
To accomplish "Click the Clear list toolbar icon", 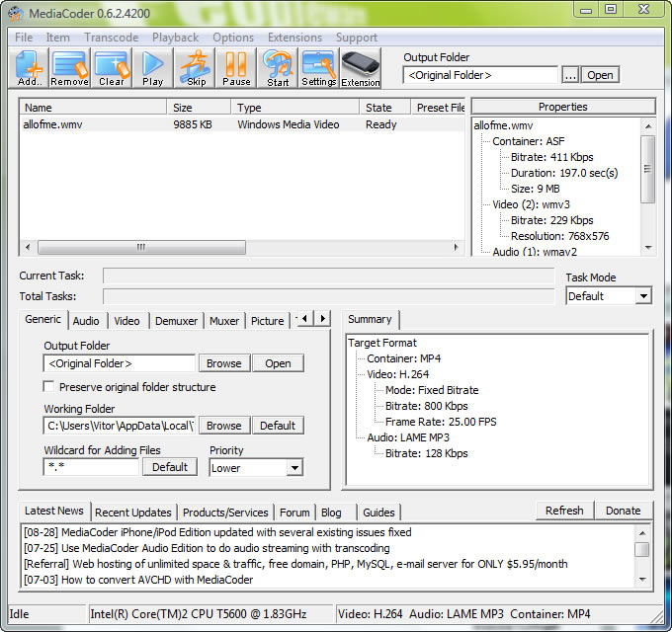I will tap(112, 68).
